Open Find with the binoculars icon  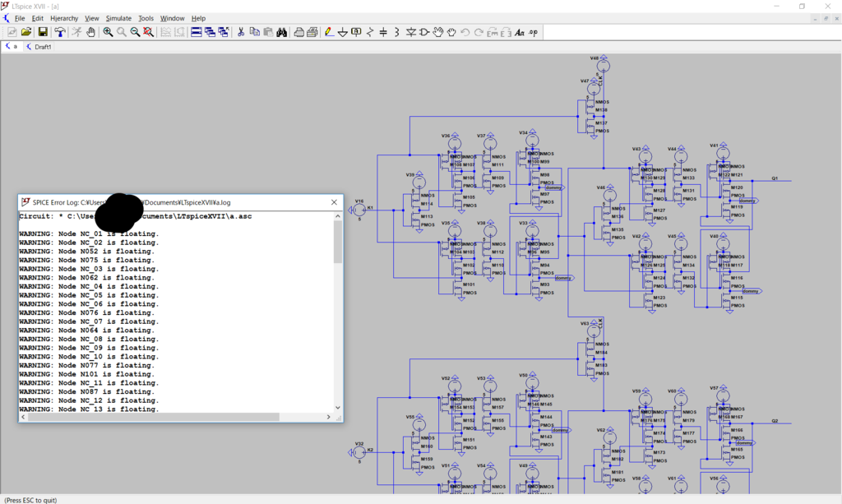tap(281, 32)
